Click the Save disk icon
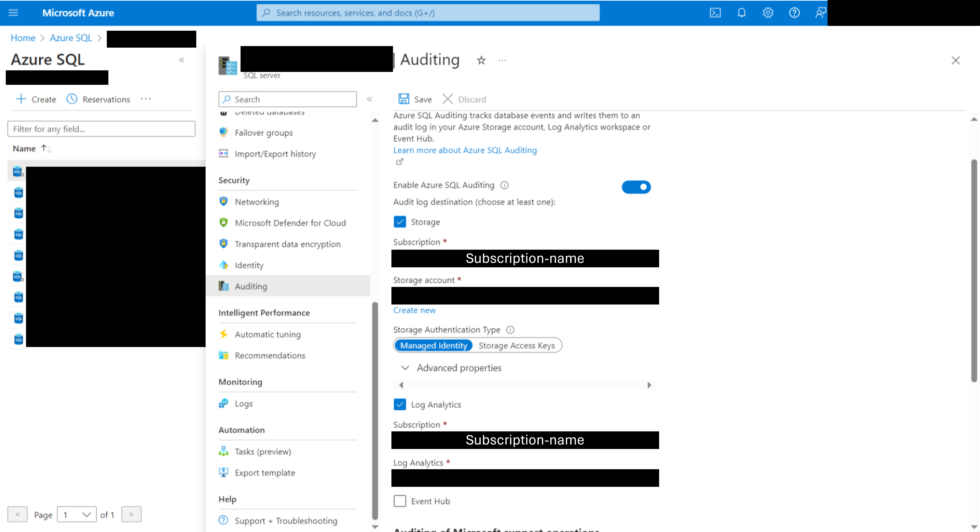980x532 pixels. (x=404, y=99)
